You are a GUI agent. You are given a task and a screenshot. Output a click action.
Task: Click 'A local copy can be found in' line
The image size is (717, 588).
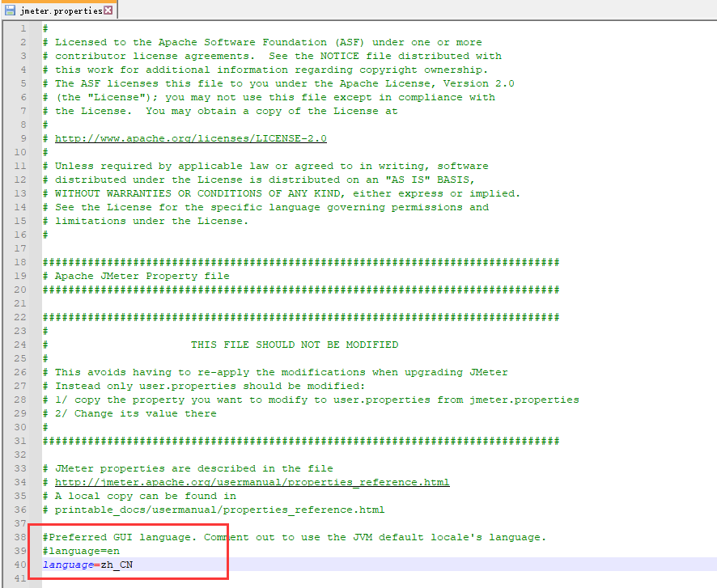click(x=139, y=496)
